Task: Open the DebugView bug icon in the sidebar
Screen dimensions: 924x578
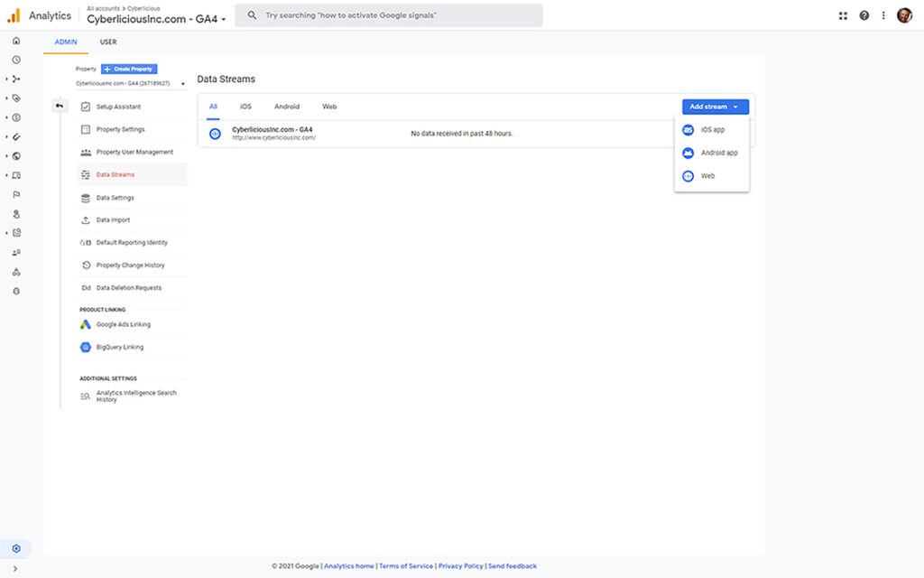Action: [x=16, y=292]
